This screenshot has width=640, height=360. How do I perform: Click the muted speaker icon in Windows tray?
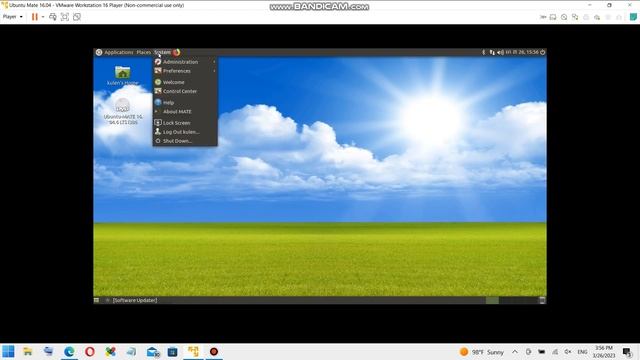pos(568,352)
